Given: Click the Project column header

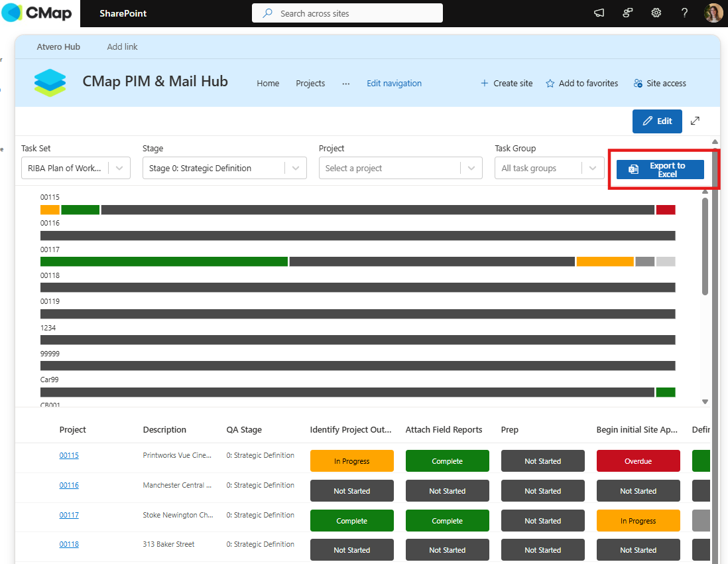Looking at the screenshot, I should (x=72, y=430).
